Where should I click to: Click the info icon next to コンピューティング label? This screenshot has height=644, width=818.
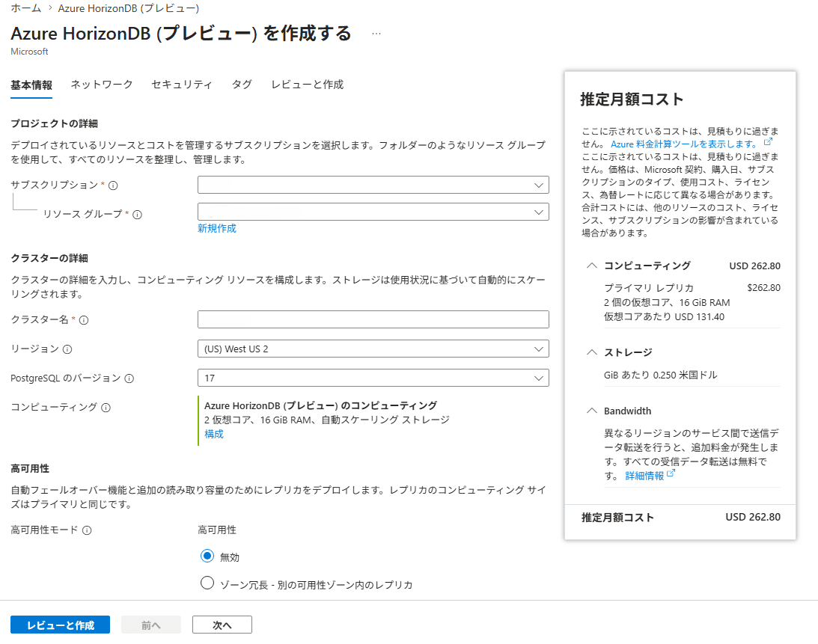(106, 408)
